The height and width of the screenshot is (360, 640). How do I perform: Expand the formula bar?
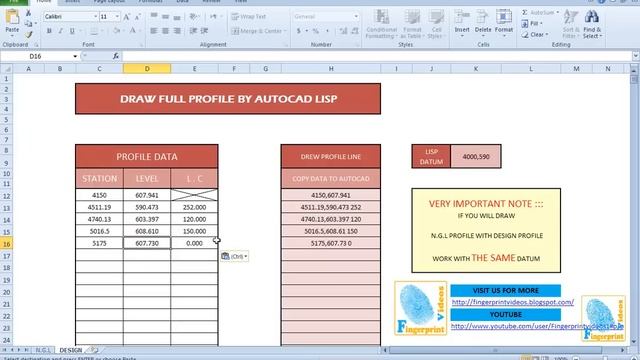[636, 56]
